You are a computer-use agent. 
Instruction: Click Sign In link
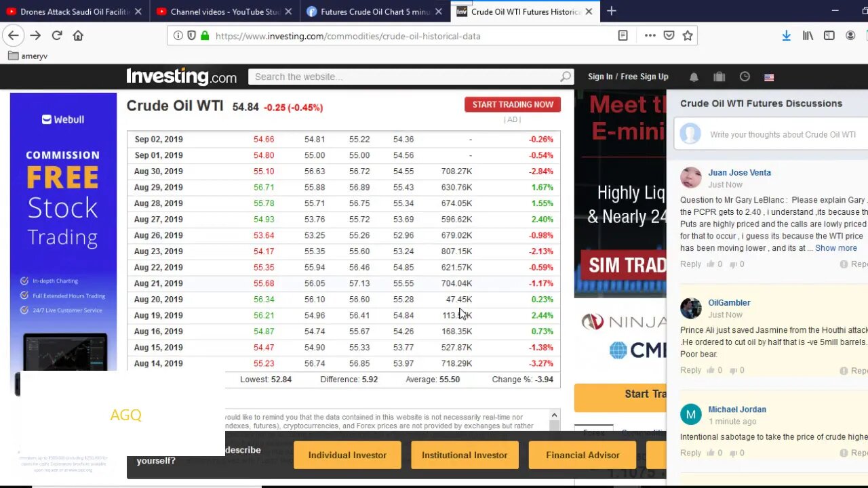[600, 77]
